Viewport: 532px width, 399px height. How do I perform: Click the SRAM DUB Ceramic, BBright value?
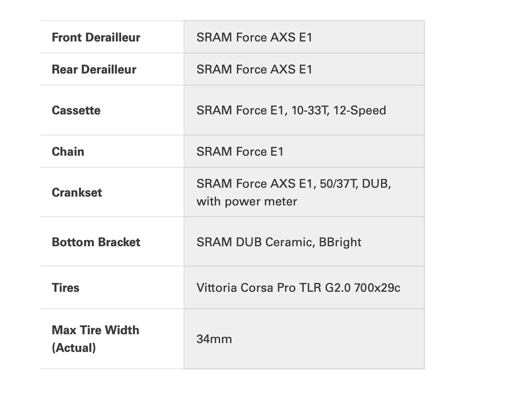(278, 242)
